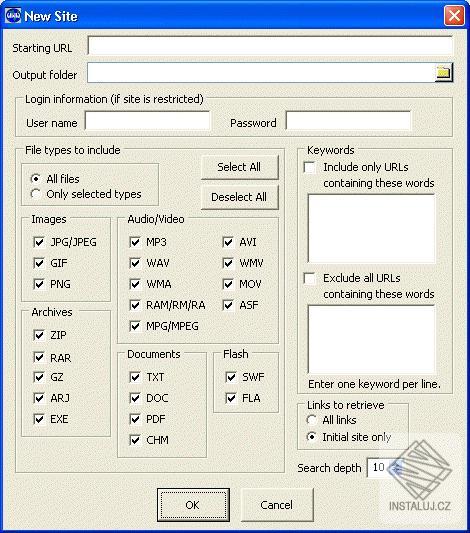Toggle the RAR checkbox

[x=39, y=357]
